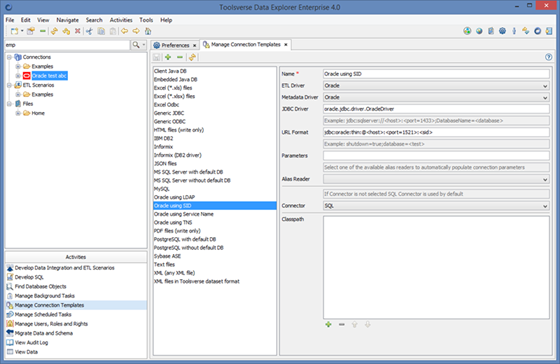560x364 pixels.
Task: Click the exit door icon at far right
Action: (549, 31)
